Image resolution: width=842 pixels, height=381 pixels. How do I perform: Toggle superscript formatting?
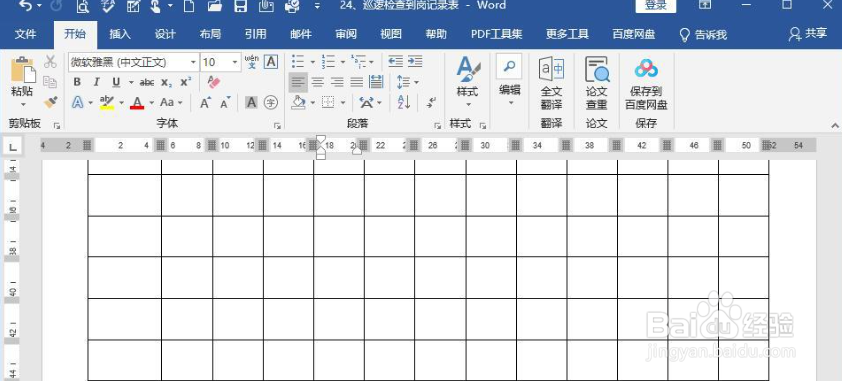click(186, 82)
